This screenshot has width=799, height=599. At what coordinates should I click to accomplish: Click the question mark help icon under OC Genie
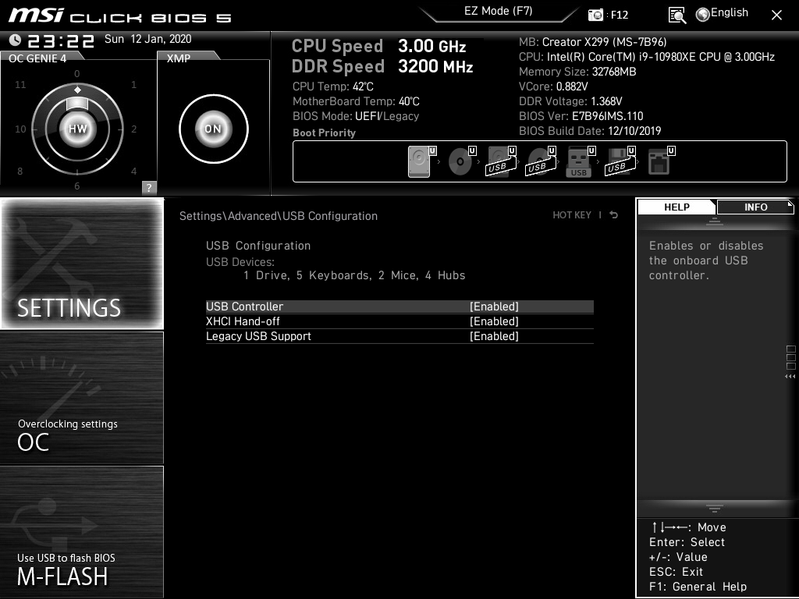coord(149,187)
